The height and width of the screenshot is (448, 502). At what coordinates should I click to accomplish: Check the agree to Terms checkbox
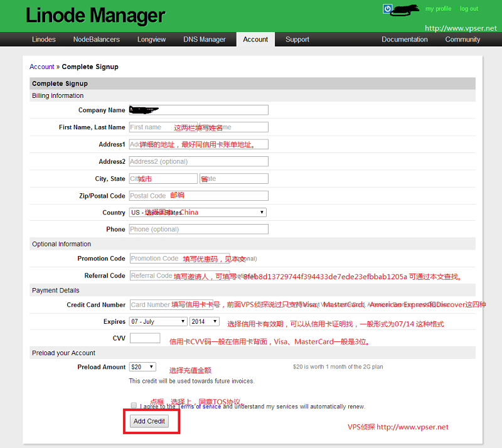click(x=134, y=405)
